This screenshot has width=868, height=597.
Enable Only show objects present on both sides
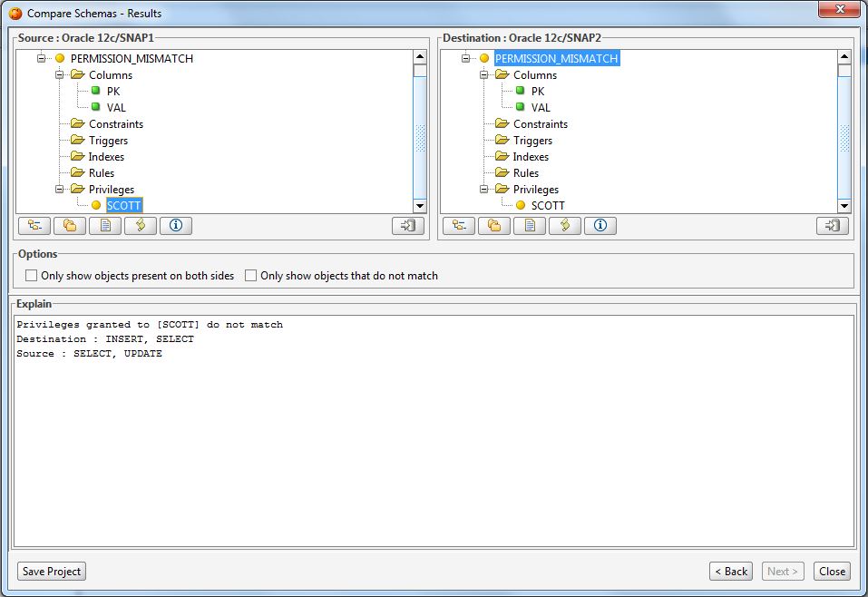pos(32,275)
